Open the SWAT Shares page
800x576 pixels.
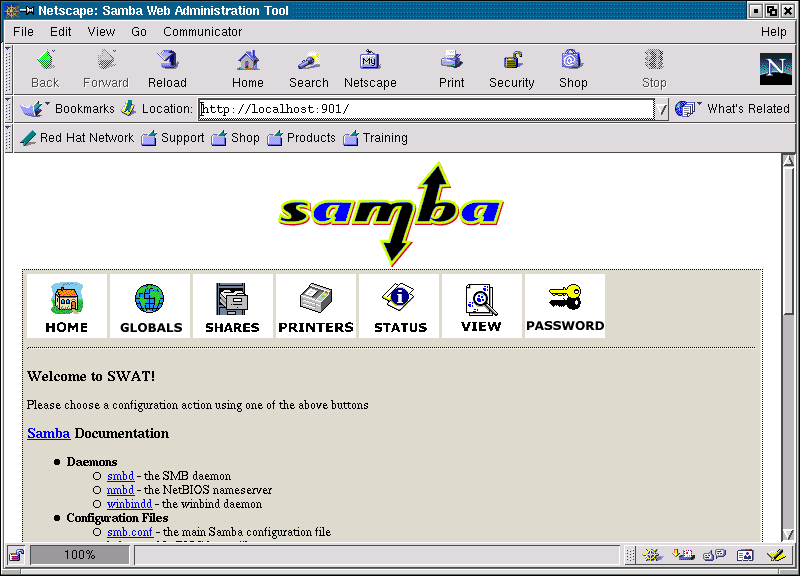pos(232,307)
